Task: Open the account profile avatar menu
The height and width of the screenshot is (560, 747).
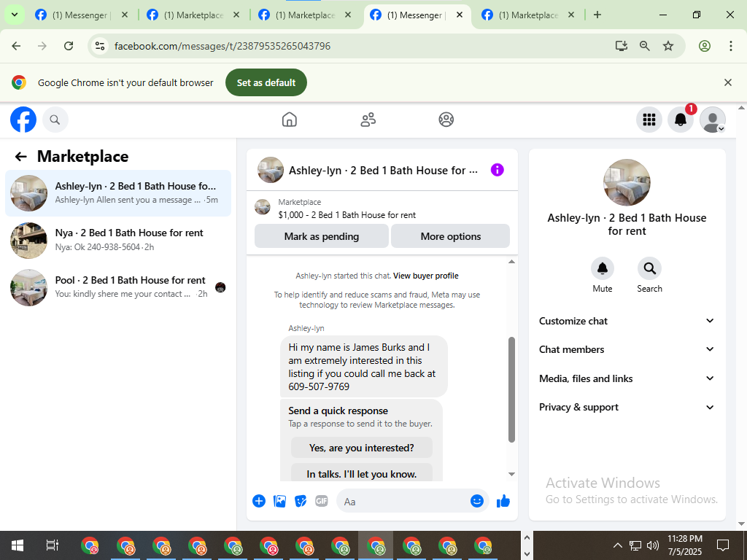Action: 712,120
